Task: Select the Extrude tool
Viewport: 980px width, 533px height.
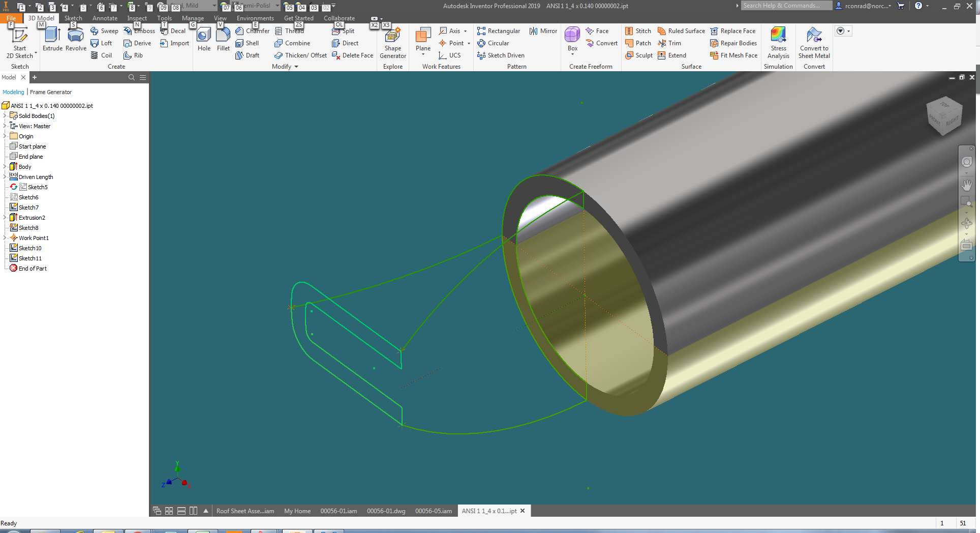Action: pos(52,40)
